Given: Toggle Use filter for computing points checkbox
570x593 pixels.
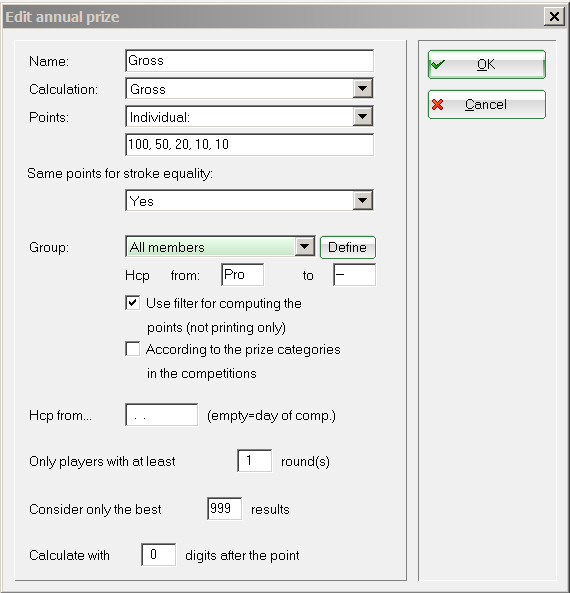Looking at the screenshot, I should [132, 303].
